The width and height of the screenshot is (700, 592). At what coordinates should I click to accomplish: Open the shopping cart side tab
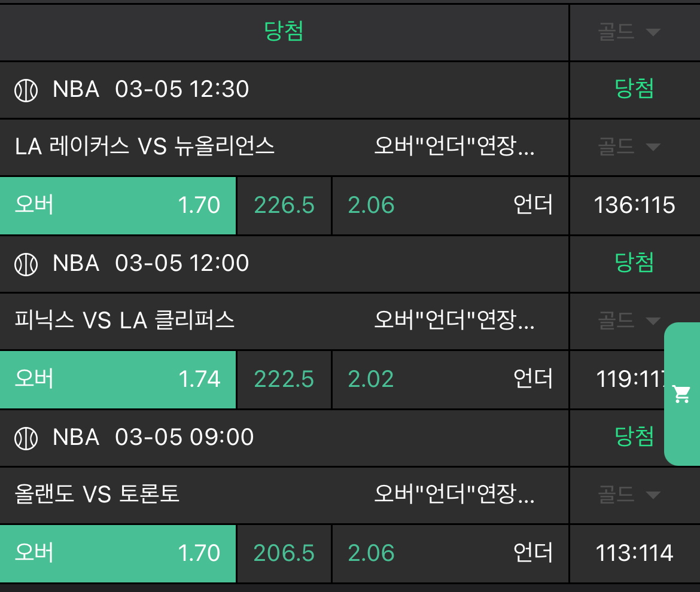pyautogui.click(x=682, y=394)
